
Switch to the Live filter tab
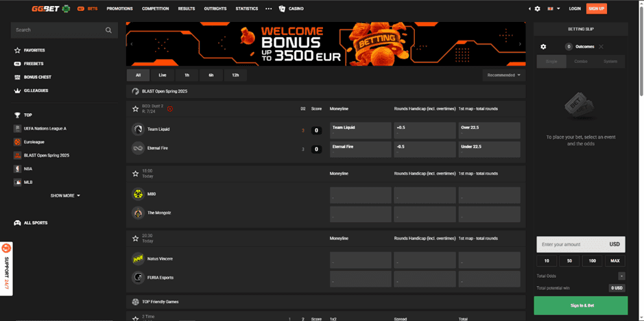click(163, 75)
